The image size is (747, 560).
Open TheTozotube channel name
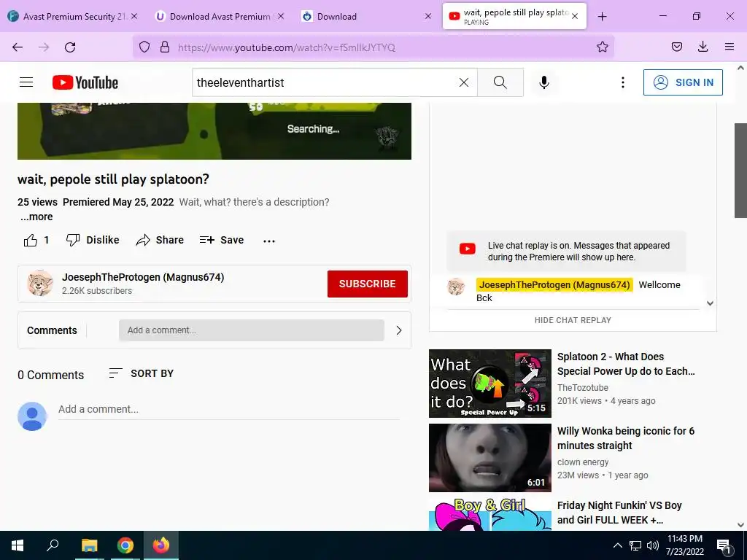[583, 388]
